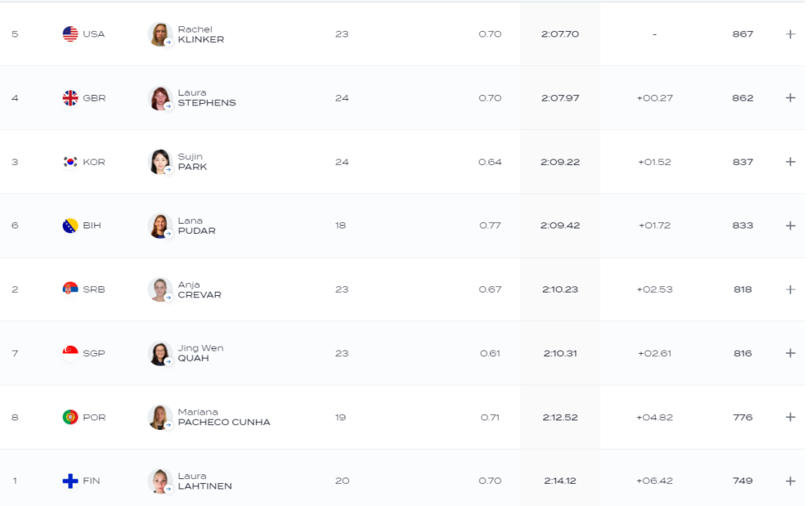Expand Laura Lahtinen's result row
The image size is (812, 506).
pyautogui.click(x=790, y=481)
